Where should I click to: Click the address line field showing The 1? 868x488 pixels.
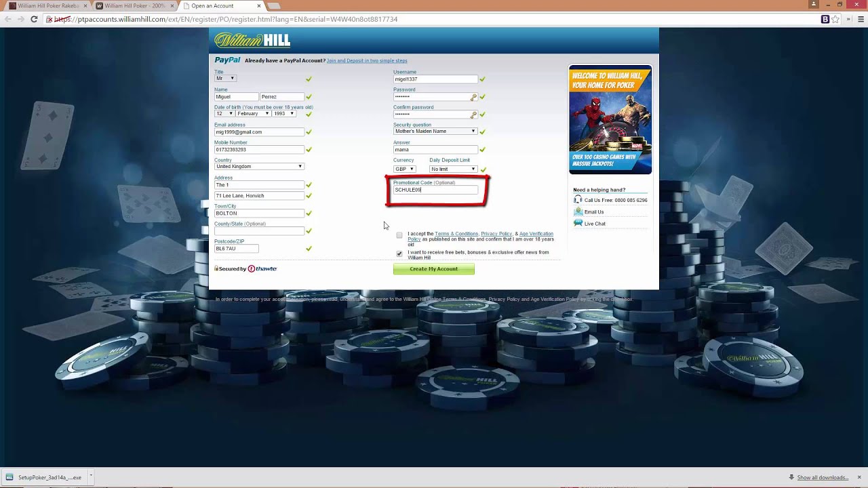(x=259, y=185)
